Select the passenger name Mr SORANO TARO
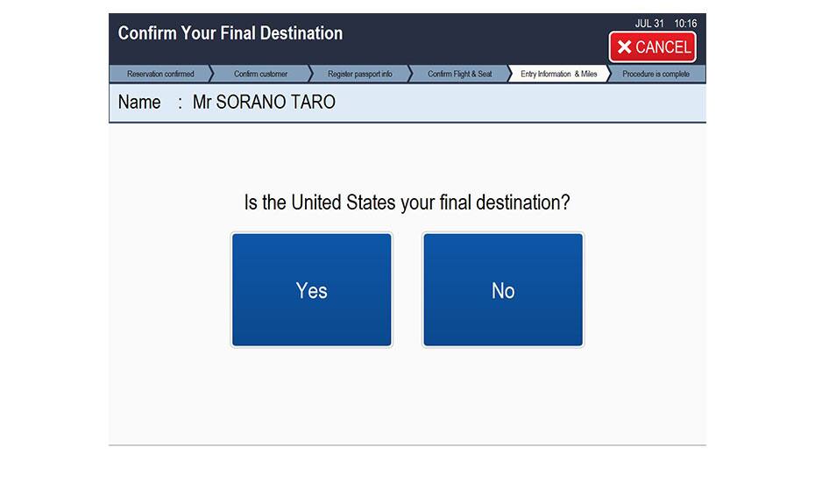This screenshot has width=815, height=504. pyautogui.click(x=264, y=103)
